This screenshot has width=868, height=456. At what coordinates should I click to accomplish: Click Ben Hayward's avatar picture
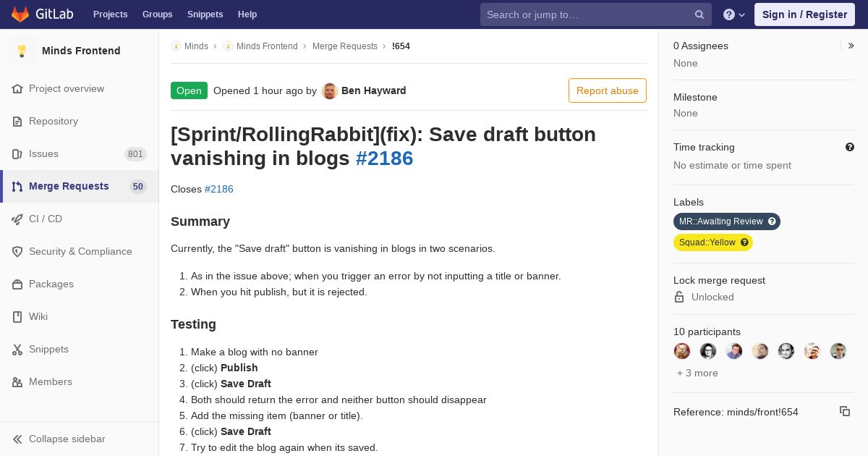point(330,90)
